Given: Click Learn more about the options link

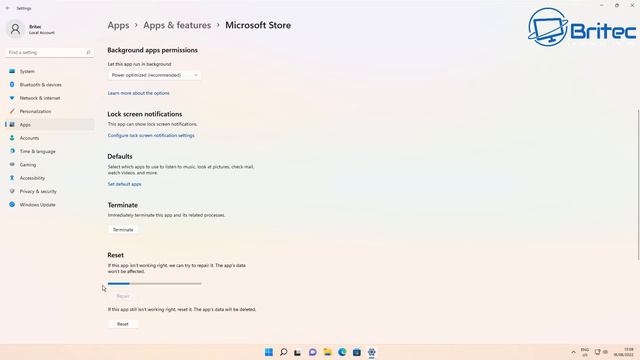Looking at the screenshot, I should click(138, 93).
